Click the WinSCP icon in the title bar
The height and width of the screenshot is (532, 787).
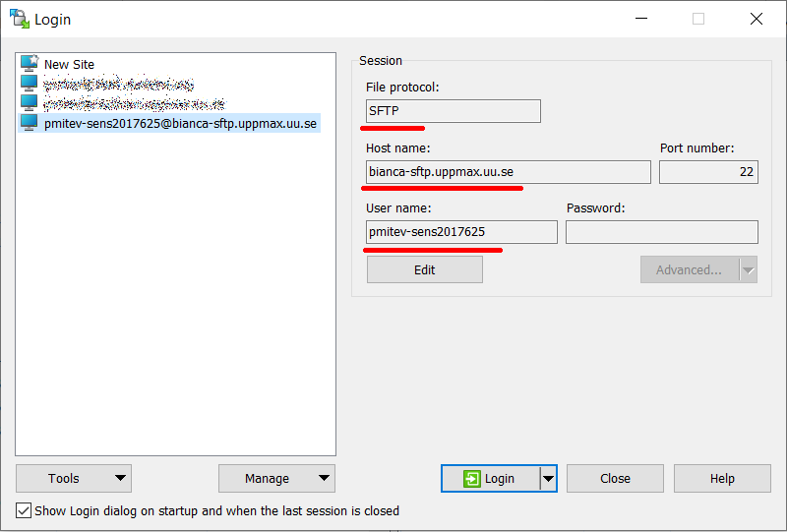20,19
